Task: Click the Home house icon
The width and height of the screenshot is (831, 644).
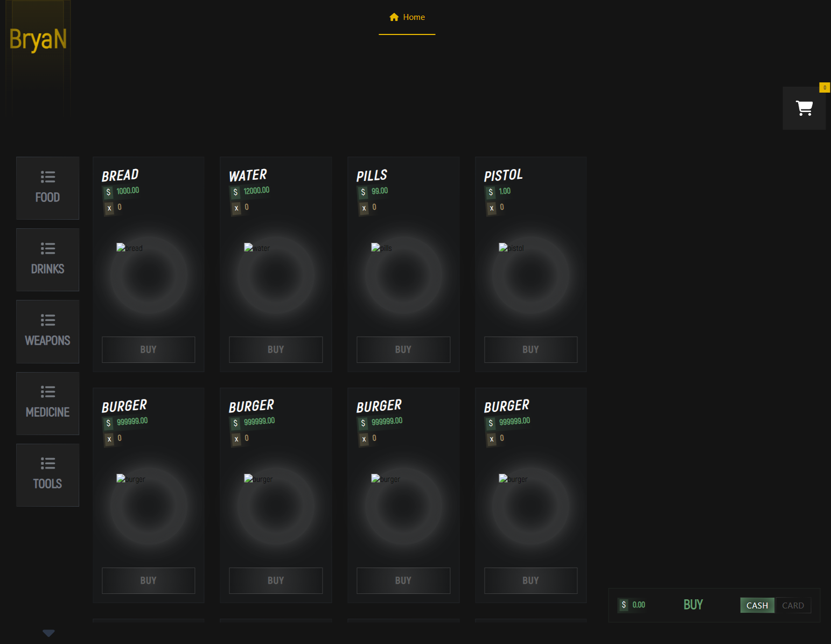Action: (394, 17)
